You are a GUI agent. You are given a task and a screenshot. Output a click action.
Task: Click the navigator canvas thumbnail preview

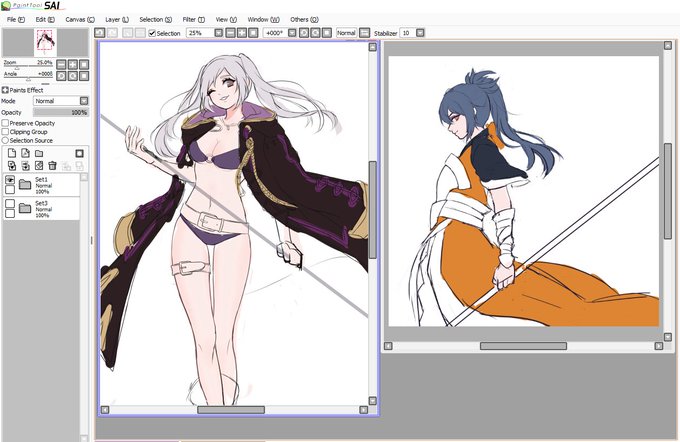click(x=46, y=42)
